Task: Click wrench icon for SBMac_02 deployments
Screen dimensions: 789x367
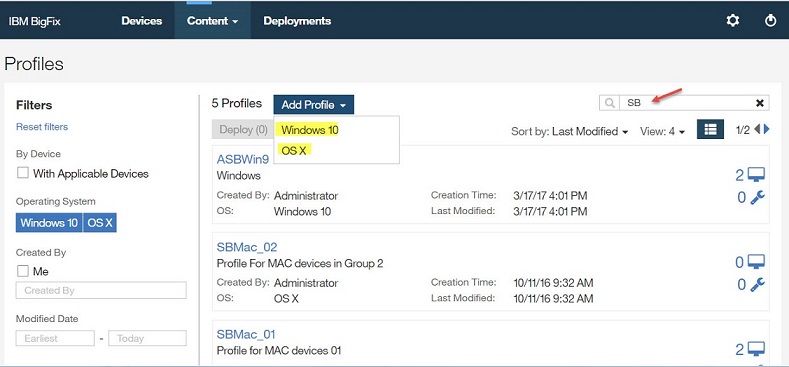Action: [757, 284]
